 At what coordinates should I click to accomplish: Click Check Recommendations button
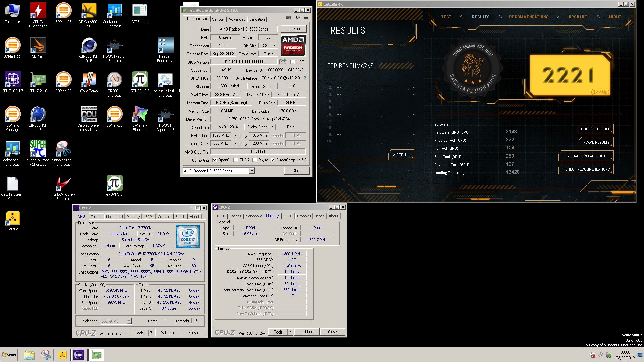586,169
